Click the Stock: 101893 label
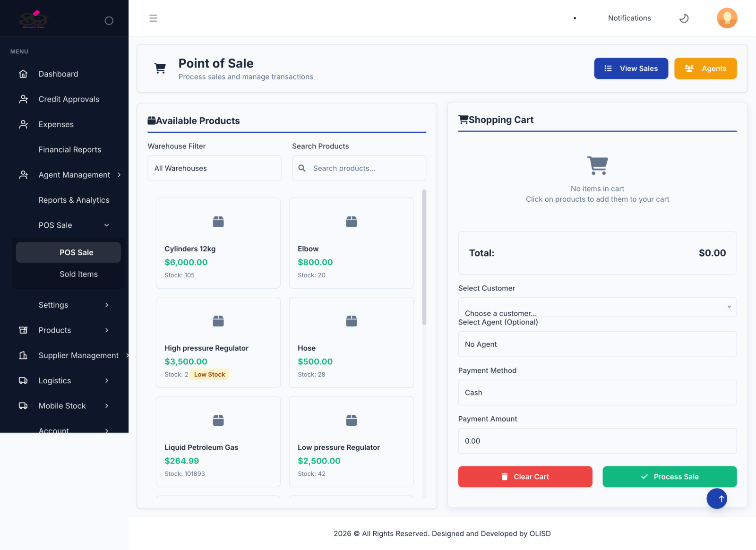 click(185, 474)
